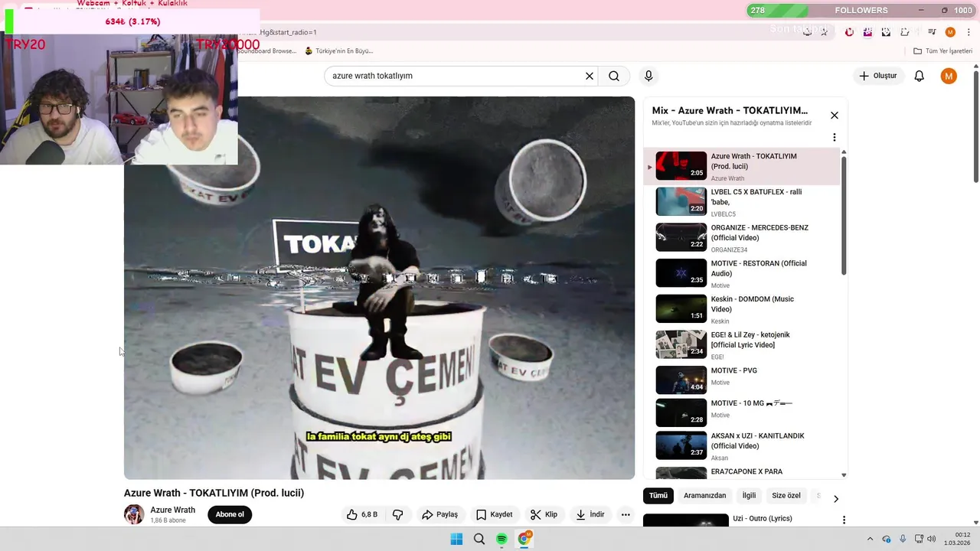Select Keskin - DOMDOM (Music Video) title
Viewport: 980px width, 551px height.
[752, 304]
